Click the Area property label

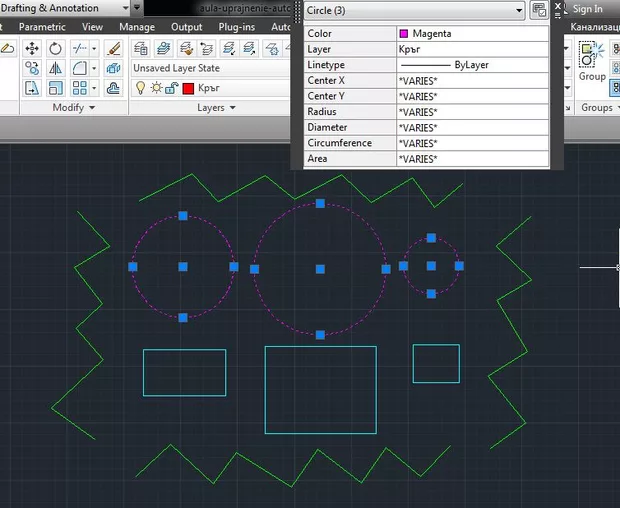[x=317, y=159]
